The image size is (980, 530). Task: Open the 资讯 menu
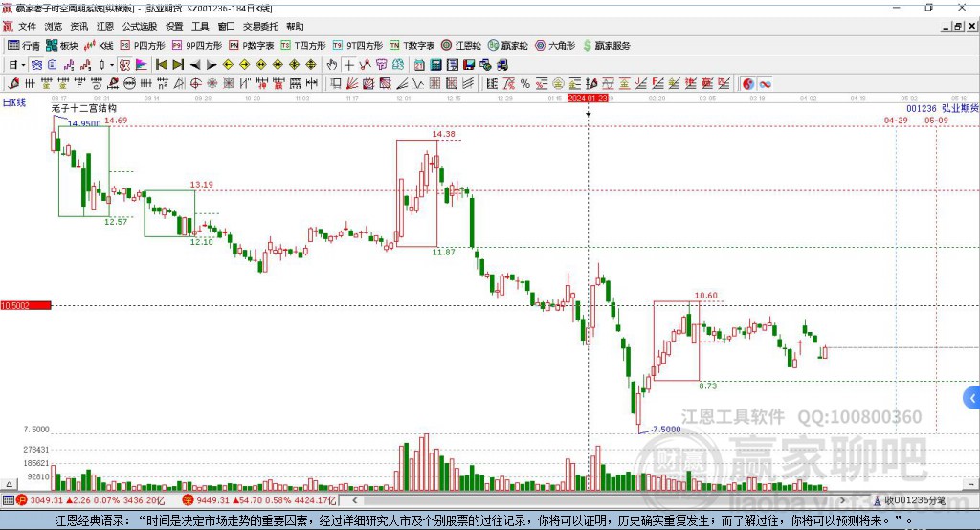(x=78, y=26)
